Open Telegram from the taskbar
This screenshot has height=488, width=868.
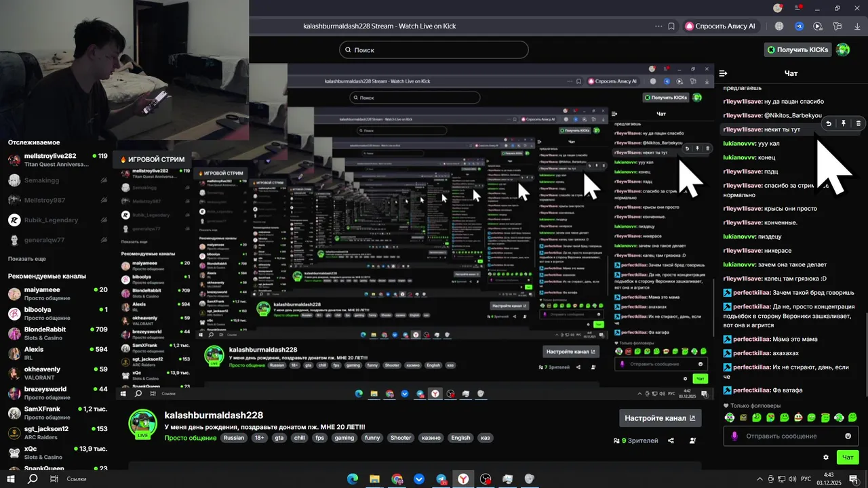(441, 479)
